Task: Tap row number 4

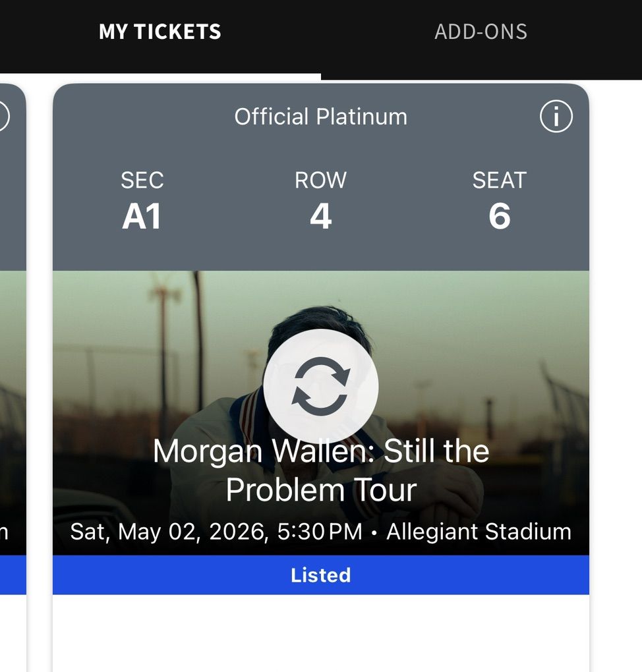Action: coord(320,217)
